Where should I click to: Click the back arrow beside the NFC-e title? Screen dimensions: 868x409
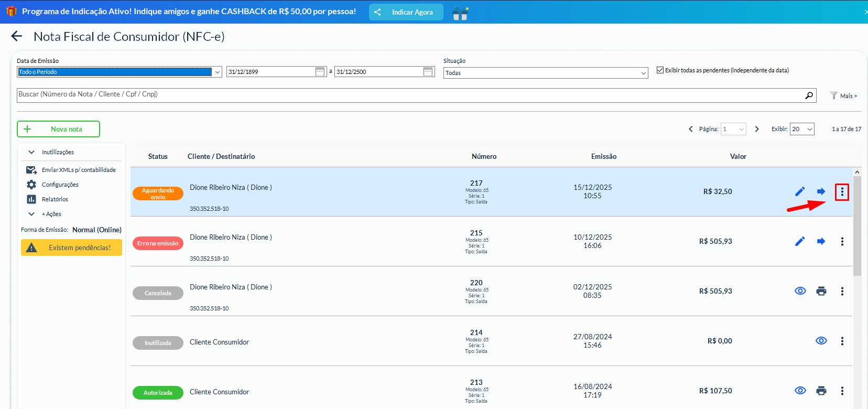17,36
